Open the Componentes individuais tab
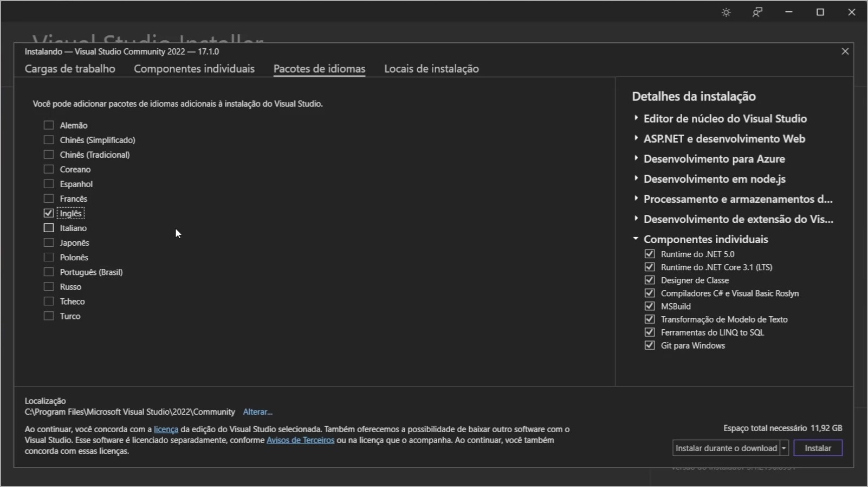The width and height of the screenshot is (868, 487). point(194,69)
